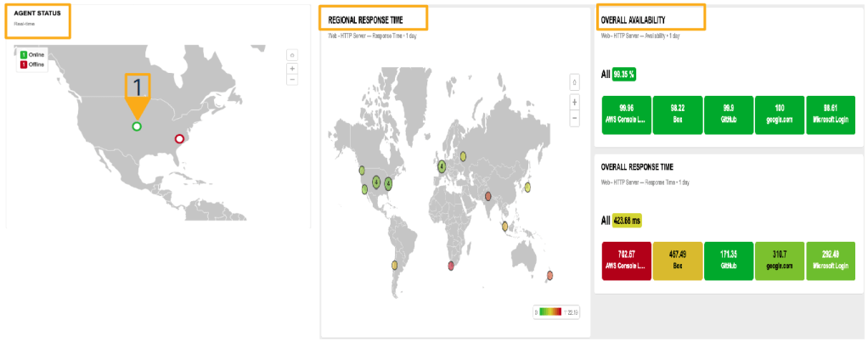Image resolution: width=868 pixels, height=342 pixels.
Task: Zoom out on Regional Response Time map
Action: tap(574, 118)
